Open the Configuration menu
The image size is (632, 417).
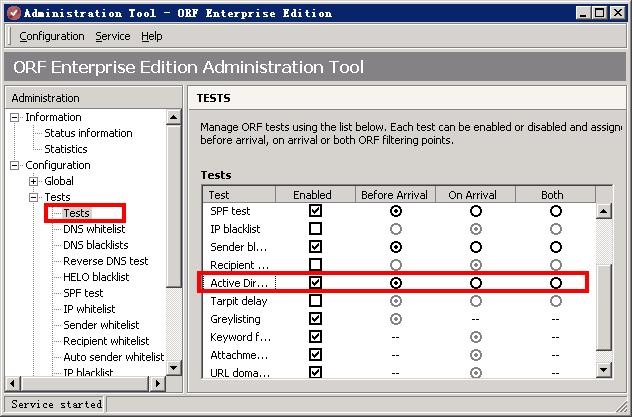pos(52,36)
